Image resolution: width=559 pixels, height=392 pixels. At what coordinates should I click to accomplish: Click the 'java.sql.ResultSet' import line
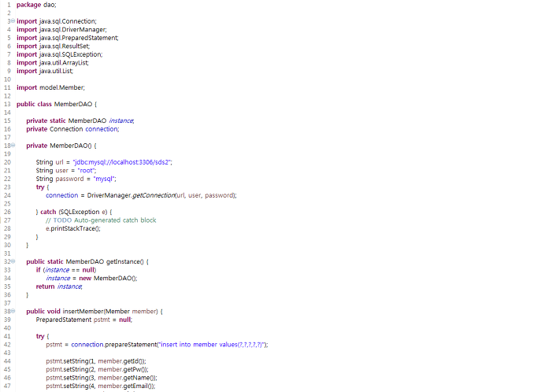pos(53,46)
